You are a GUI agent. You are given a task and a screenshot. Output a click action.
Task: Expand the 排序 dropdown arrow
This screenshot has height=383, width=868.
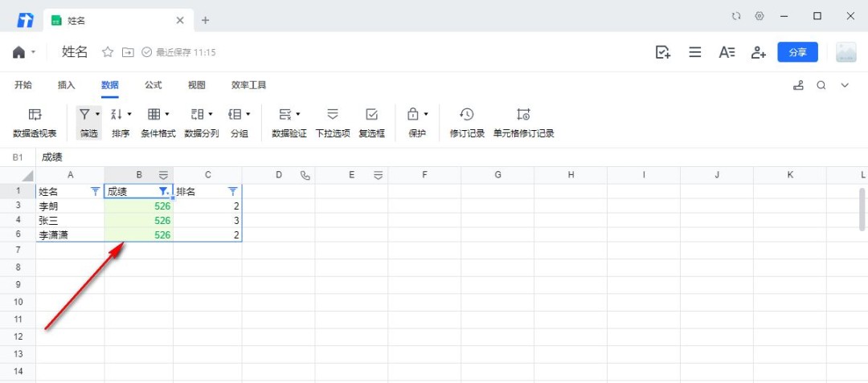(x=129, y=114)
